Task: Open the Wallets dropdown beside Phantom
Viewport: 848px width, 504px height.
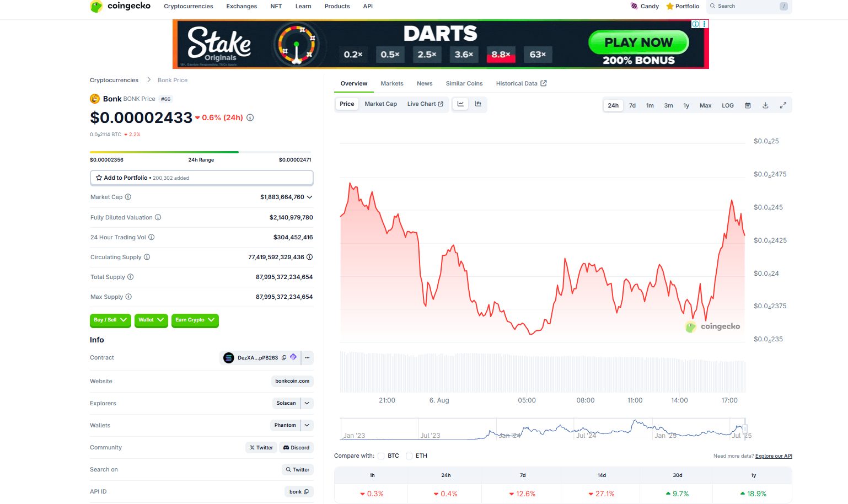Action: click(307, 425)
